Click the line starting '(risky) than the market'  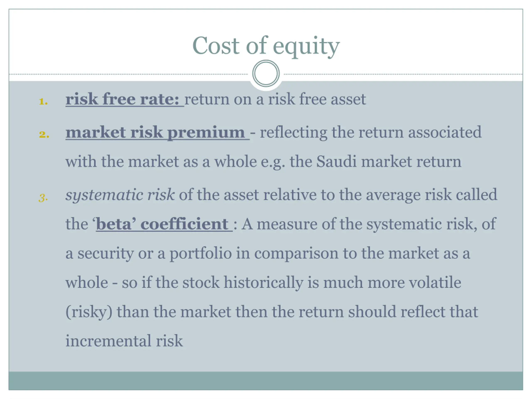click(x=272, y=312)
